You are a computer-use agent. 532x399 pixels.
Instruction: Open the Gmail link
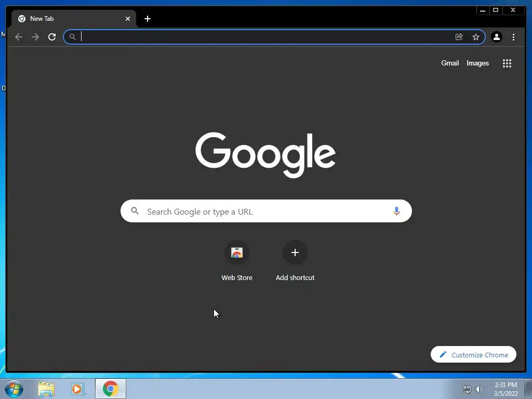450,63
